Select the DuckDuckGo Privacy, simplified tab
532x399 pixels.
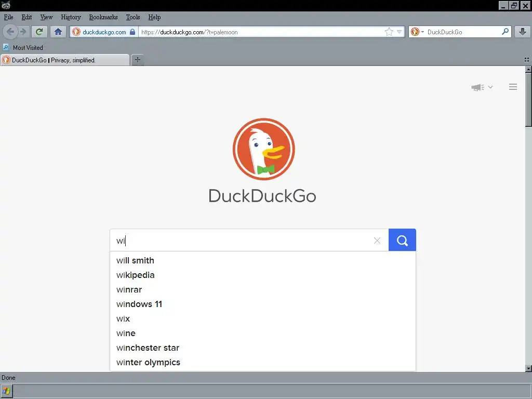coord(65,60)
